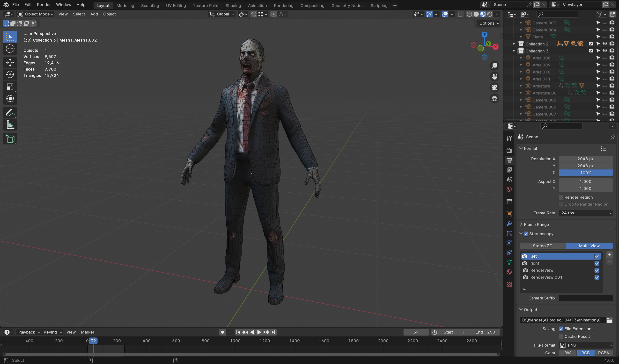This screenshot has width=619, height=364.
Task: Browse output folder icon
Action: tap(609, 320)
